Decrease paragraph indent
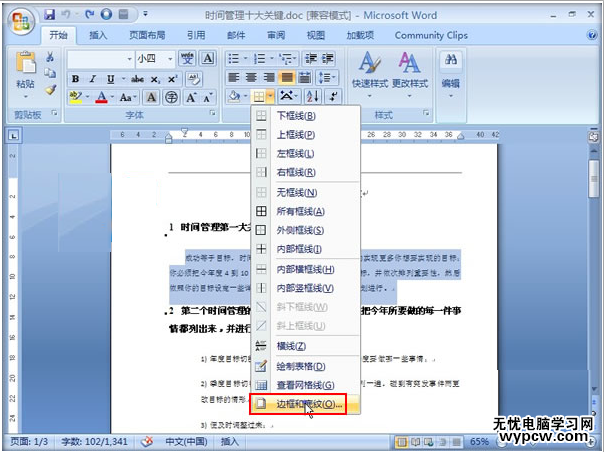 [x=310, y=59]
